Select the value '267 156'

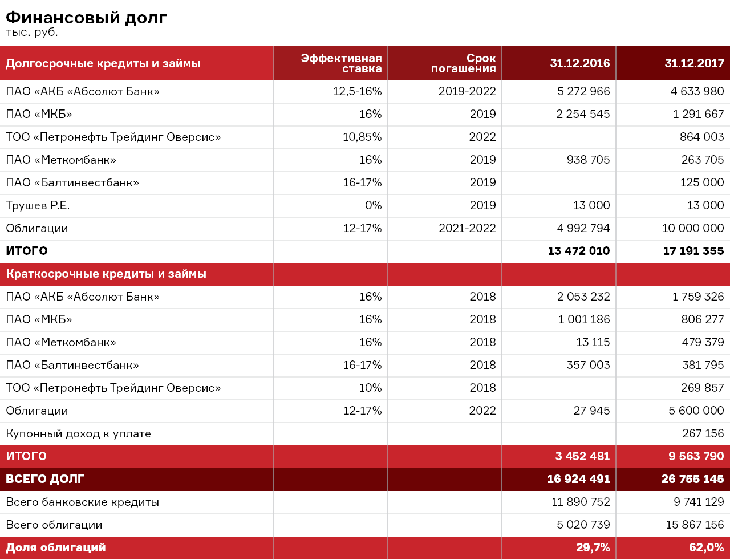click(703, 433)
